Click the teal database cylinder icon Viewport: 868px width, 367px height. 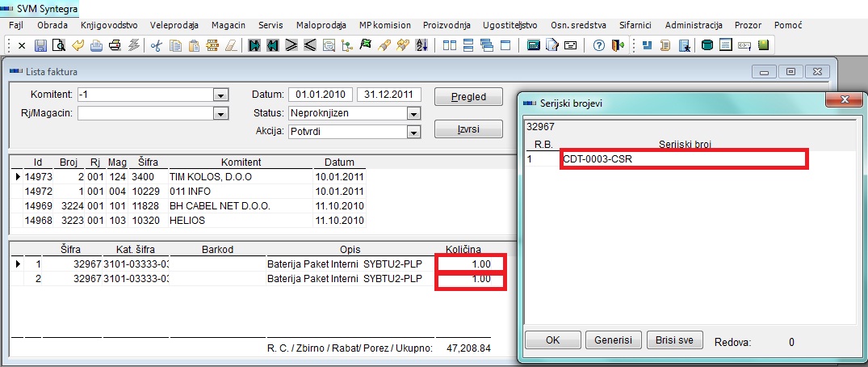point(707,45)
